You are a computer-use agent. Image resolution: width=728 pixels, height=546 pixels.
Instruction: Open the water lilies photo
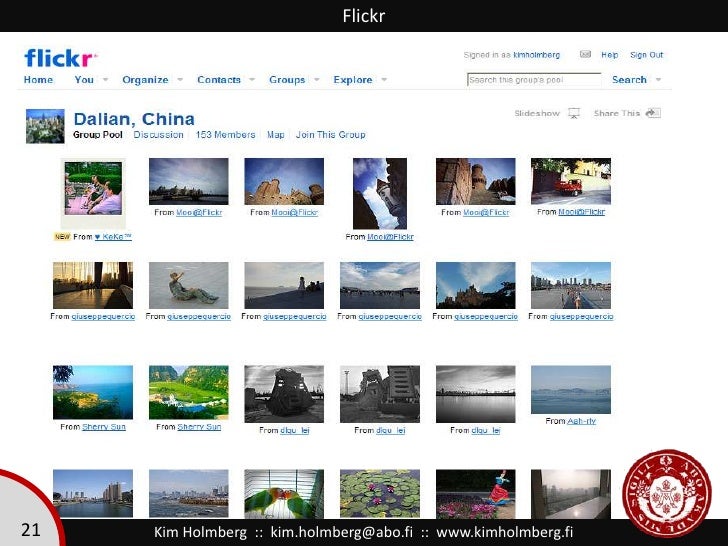tap(380, 494)
